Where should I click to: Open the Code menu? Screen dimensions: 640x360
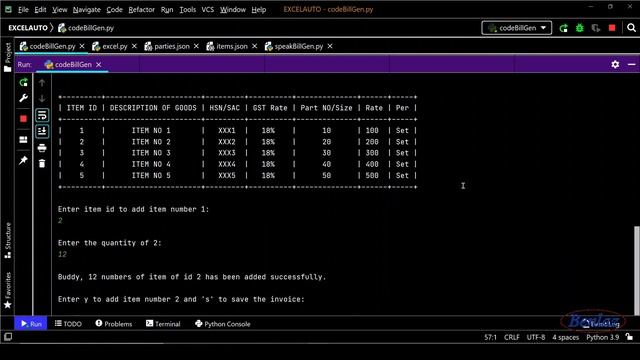point(114,9)
